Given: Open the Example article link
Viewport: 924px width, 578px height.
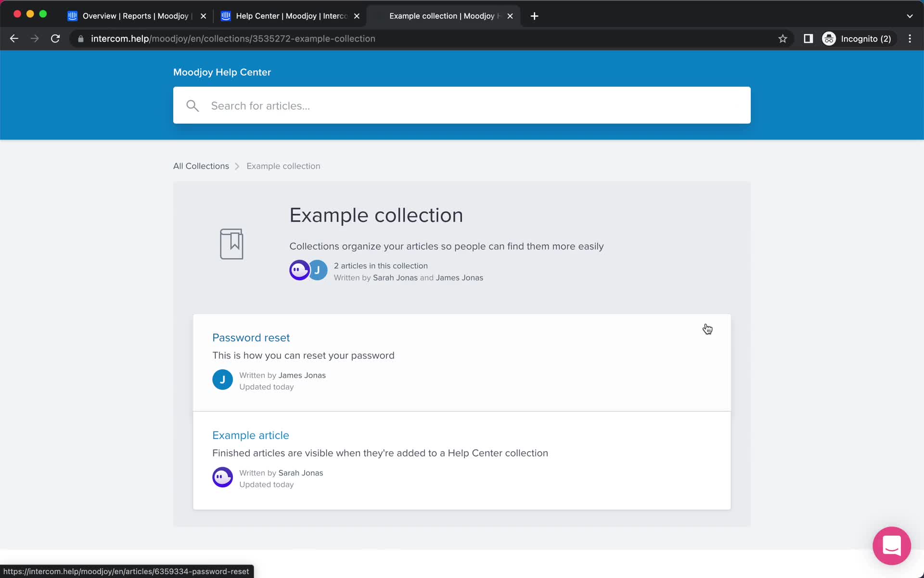Looking at the screenshot, I should pos(251,435).
